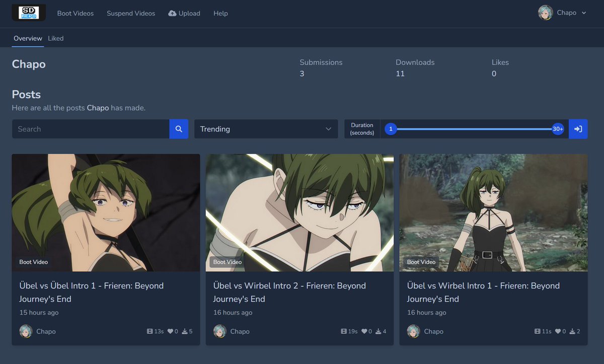Click Chapo author link on Übel Intro 1 card
The height and width of the screenshot is (364, 604).
pyautogui.click(x=46, y=331)
